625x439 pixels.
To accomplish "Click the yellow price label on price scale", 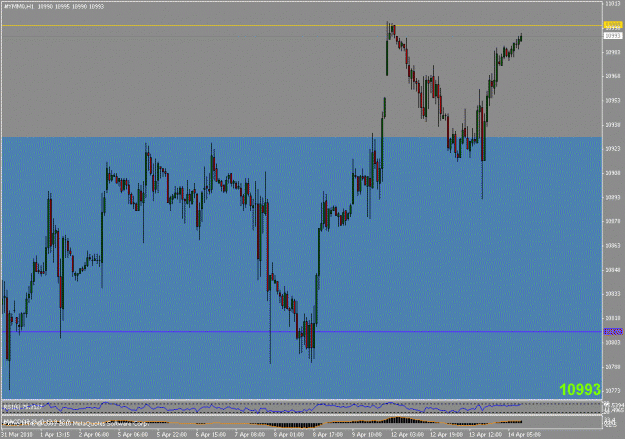I will (x=613, y=25).
